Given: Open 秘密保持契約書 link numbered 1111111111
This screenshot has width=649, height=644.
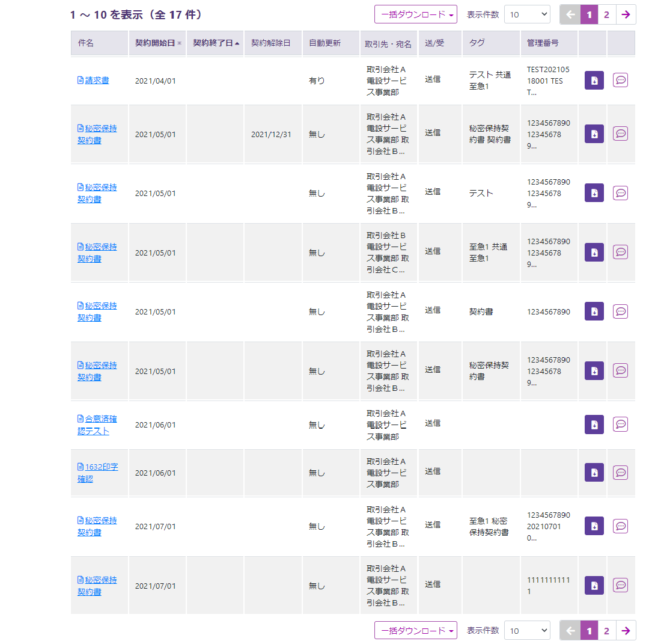Looking at the screenshot, I should point(97,586).
